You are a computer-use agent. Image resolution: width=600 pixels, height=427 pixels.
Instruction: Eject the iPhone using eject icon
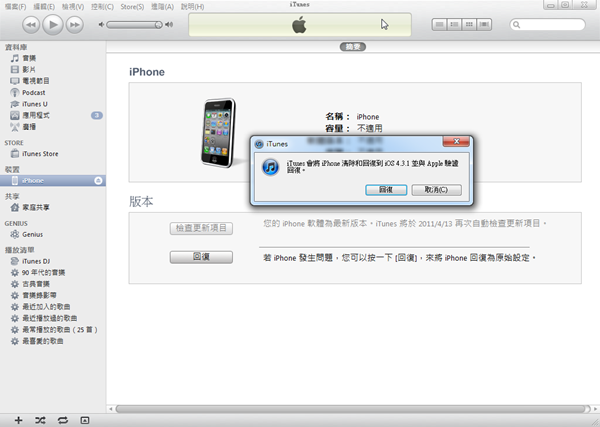98,181
